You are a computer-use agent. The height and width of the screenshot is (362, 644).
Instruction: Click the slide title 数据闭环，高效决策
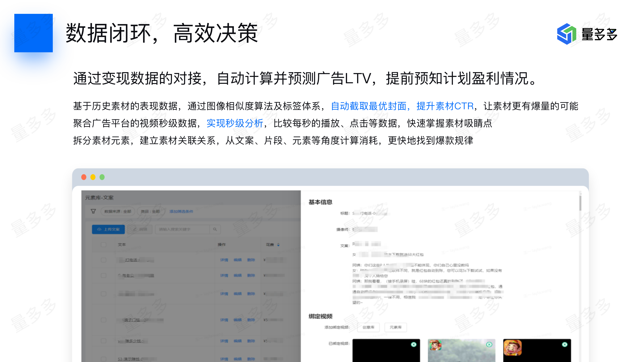161,33
